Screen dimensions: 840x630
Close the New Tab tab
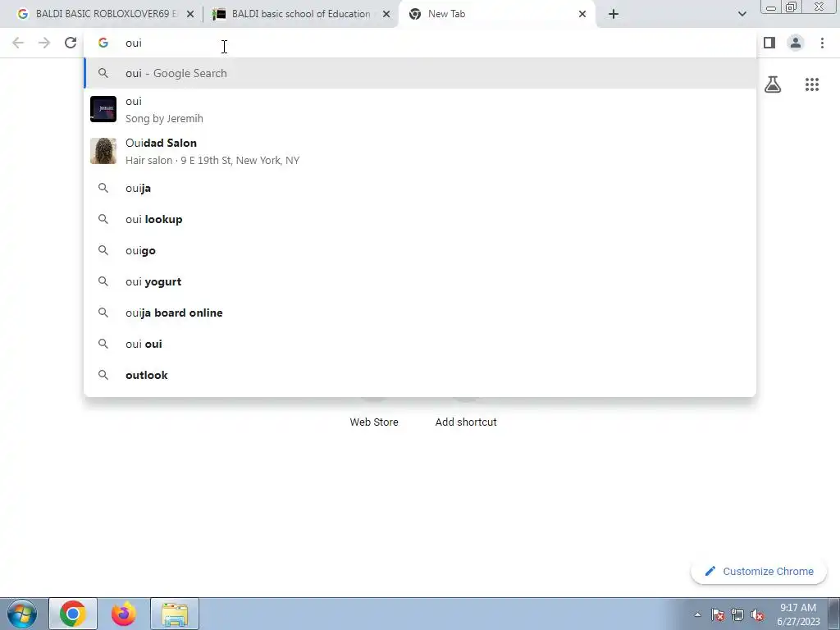point(582,14)
